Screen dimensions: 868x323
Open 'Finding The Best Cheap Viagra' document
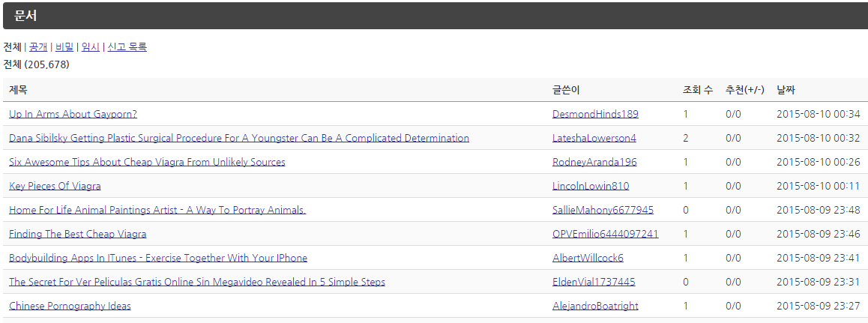(77, 234)
